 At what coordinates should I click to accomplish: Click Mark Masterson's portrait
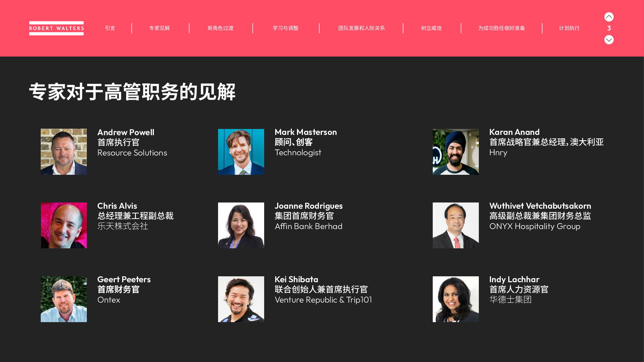241,152
